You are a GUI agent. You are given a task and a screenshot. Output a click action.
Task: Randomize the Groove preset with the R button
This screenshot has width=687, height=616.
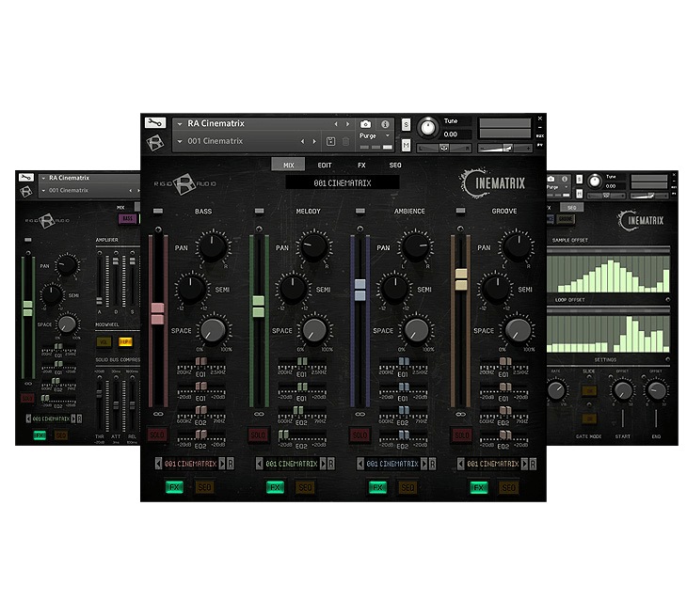[x=534, y=464]
